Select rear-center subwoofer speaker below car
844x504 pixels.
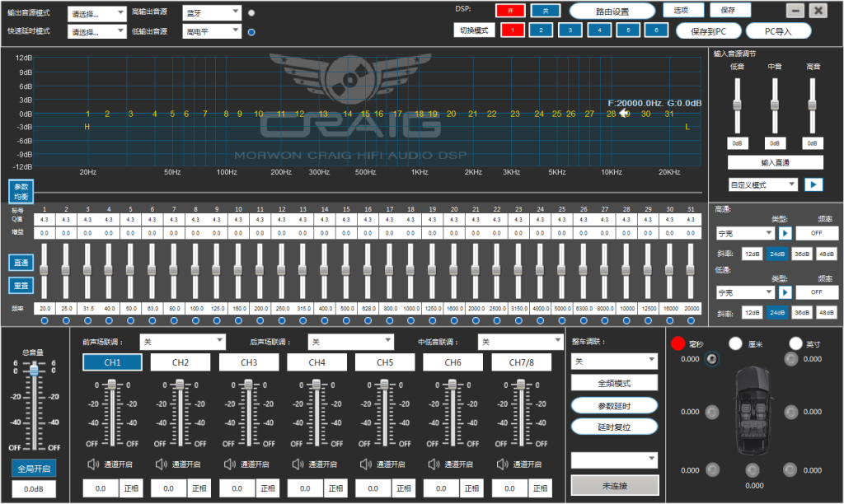pyautogui.click(x=753, y=471)
